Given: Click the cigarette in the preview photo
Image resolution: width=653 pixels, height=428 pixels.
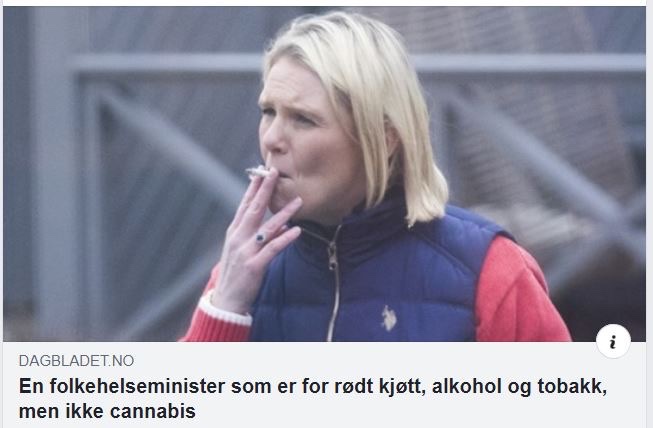Looking at the screenshot, I should 259,172.
